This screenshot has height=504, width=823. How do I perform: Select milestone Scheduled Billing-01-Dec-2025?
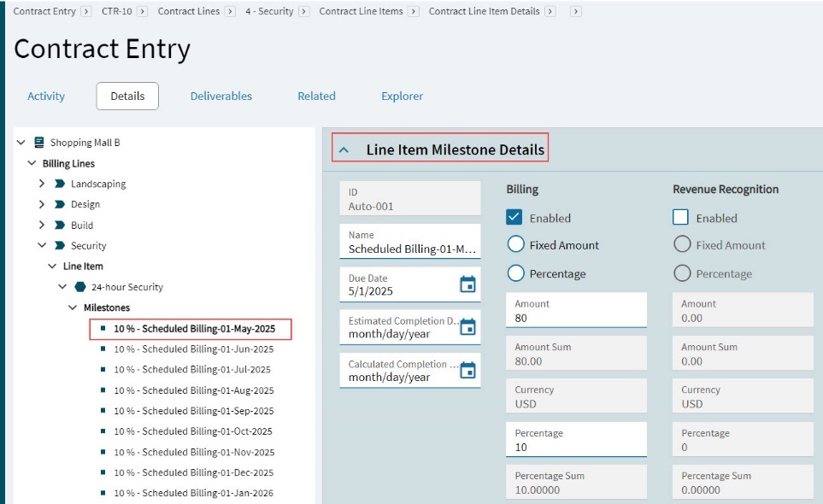(x=194, y=473)
